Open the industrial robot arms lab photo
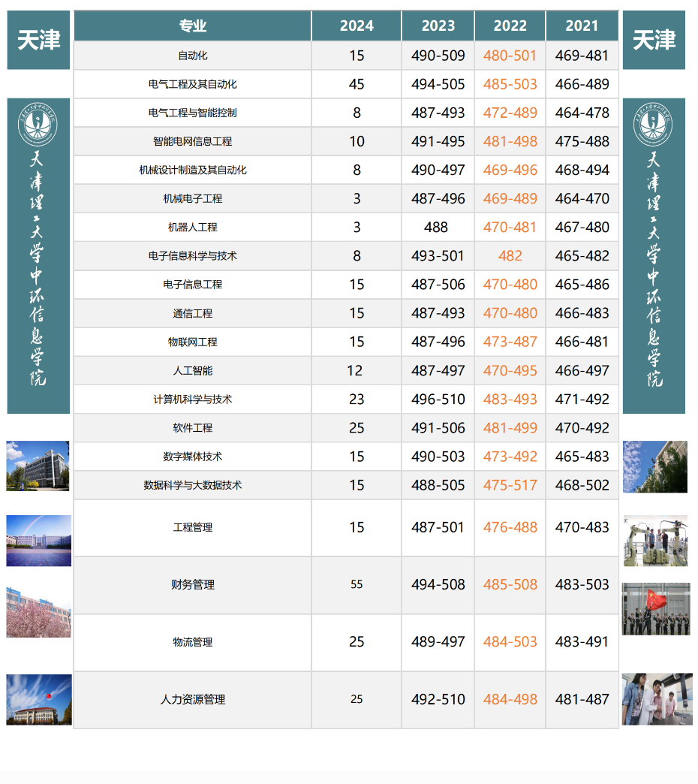Image resolution: width=698 pixels, height=784 pixels. (655, 541)
